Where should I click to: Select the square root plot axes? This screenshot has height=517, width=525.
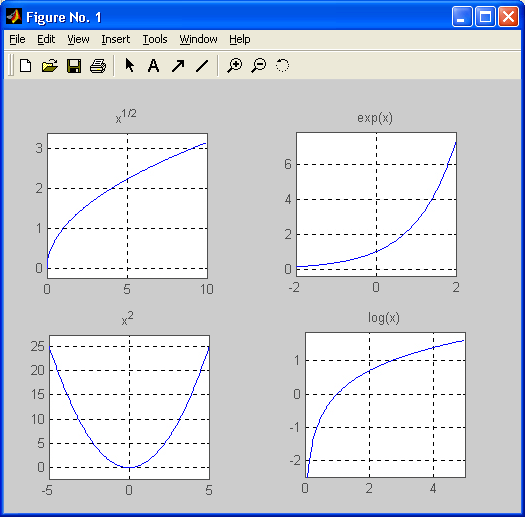tap(127, 206)
